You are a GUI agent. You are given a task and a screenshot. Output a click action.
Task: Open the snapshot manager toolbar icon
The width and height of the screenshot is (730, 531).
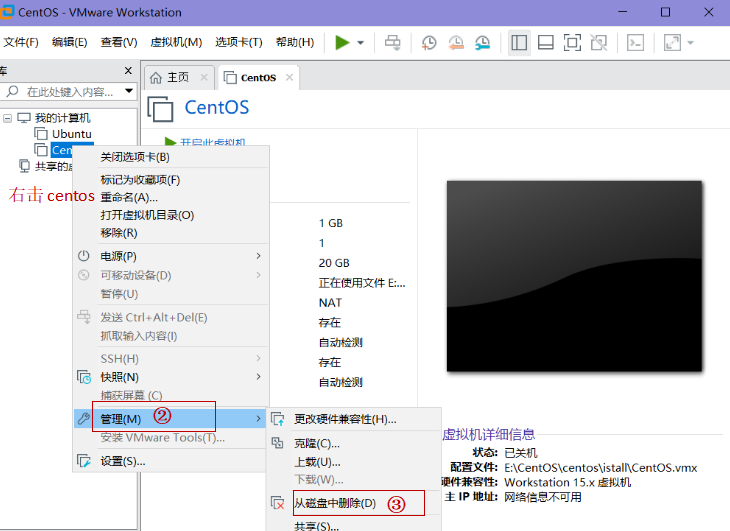pos(482,42)
